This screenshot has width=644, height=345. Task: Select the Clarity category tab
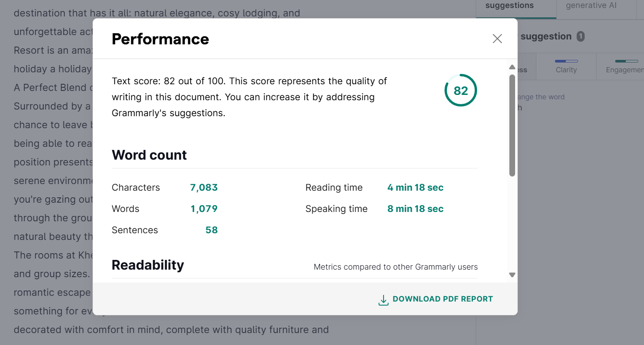[566, 67]
